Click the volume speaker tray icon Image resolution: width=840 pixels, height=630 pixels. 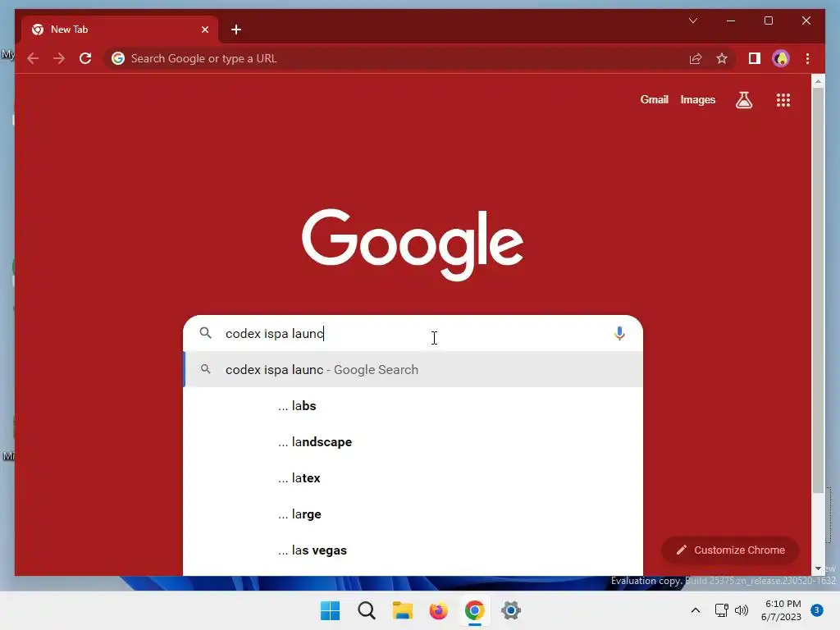742,610
